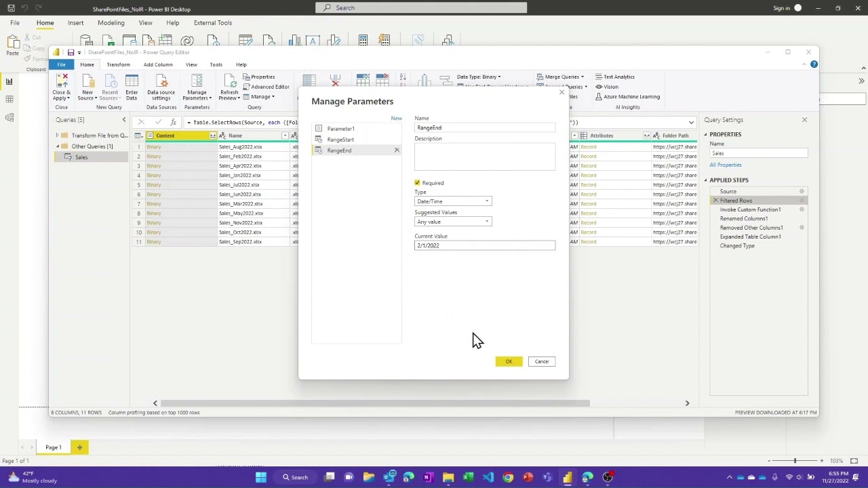Open Properties in the Query group
868x488 pixels.
pos(259,77)
